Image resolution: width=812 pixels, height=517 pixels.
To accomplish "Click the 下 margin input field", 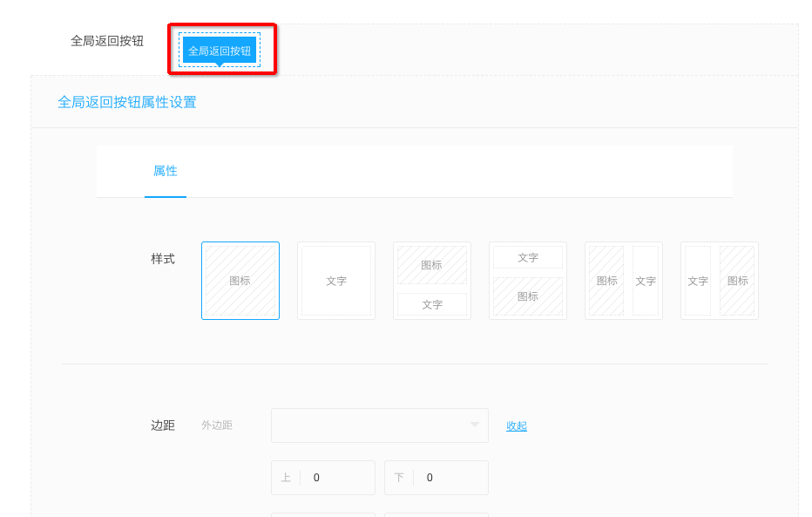I will (x=436, y=478).
